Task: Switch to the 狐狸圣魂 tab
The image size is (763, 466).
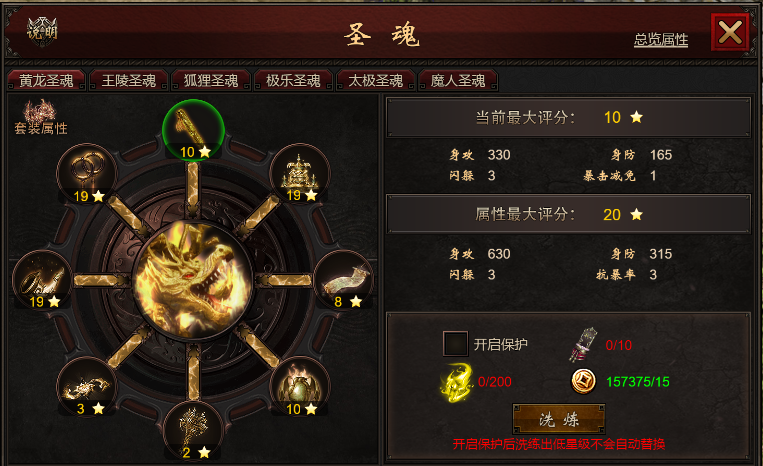Action: [x=211, y=80]
